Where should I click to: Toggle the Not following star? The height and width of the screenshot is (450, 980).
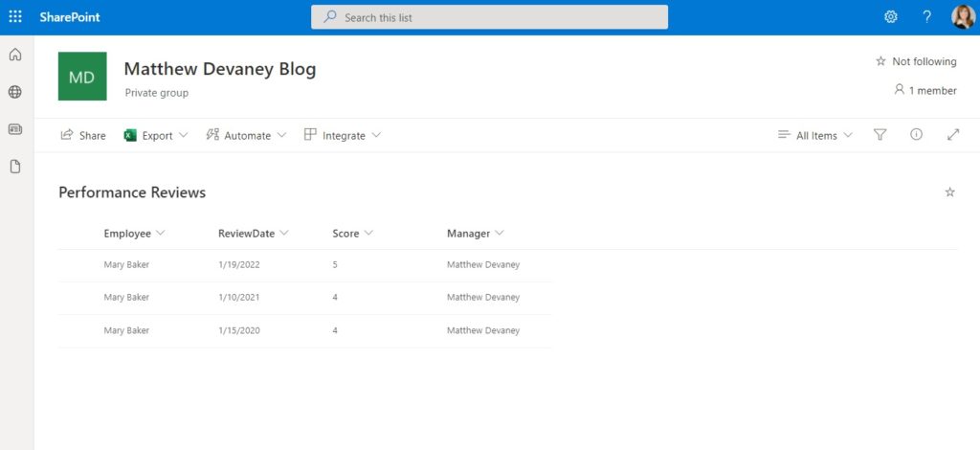880,61
